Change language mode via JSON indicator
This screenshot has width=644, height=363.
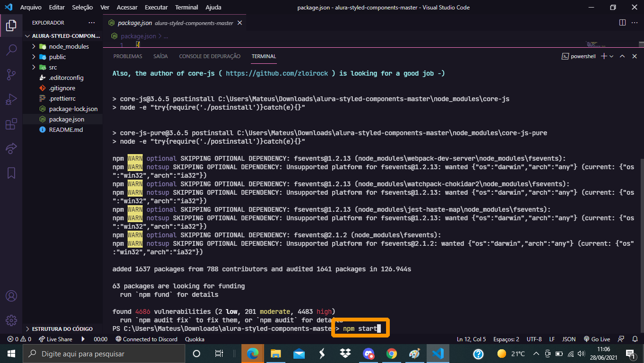(x=569, y=339)
